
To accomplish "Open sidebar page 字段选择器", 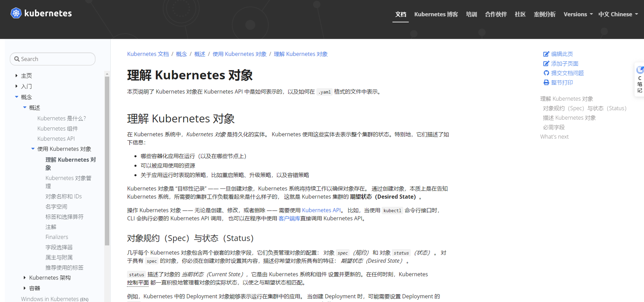I will click(59, 247).
